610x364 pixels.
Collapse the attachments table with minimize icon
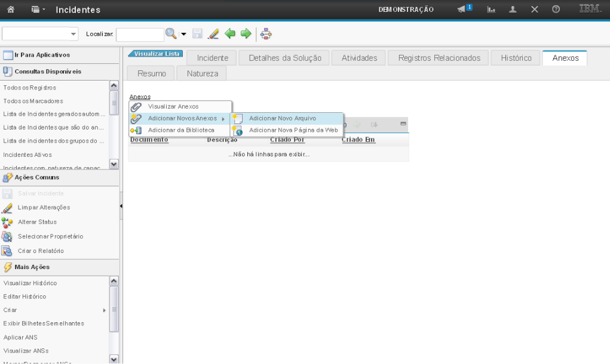[403, 124]
